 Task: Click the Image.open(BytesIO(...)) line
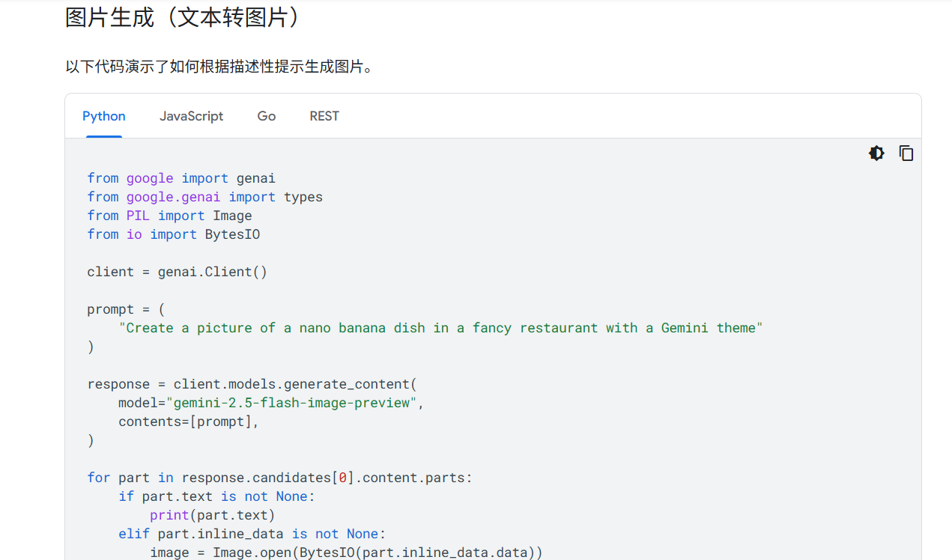click(345, 553)
